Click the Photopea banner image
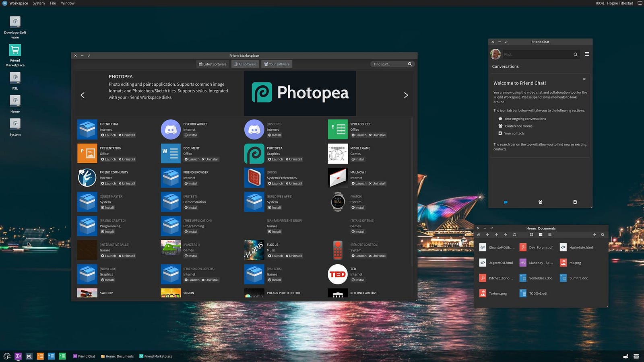This screenshot has width=644, height=362. coord(300,93)
